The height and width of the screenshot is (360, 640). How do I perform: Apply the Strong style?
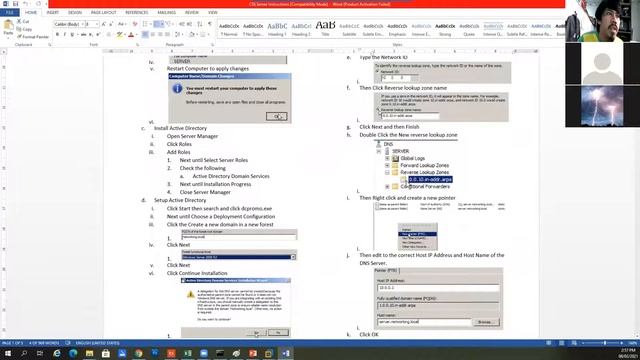point(445,29)
